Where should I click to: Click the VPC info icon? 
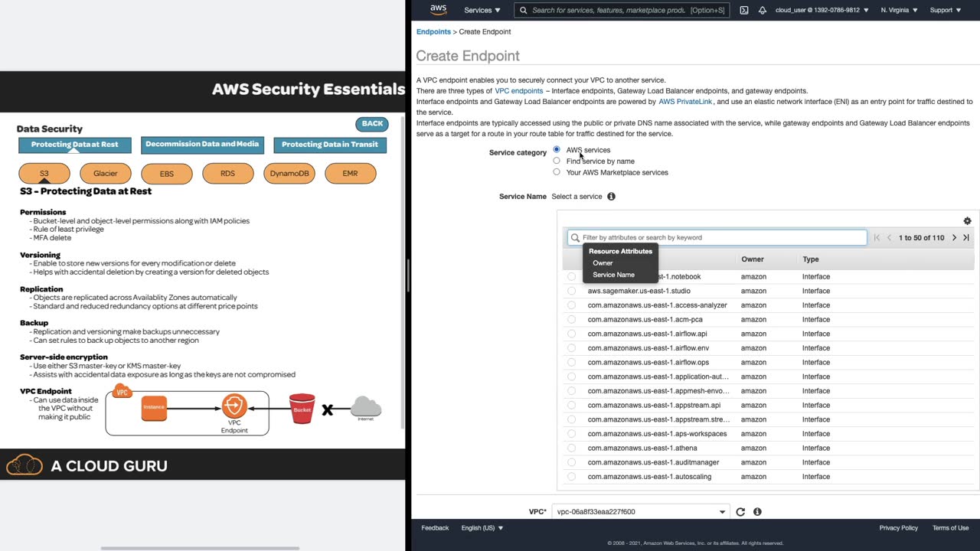[x=757, y=512]
